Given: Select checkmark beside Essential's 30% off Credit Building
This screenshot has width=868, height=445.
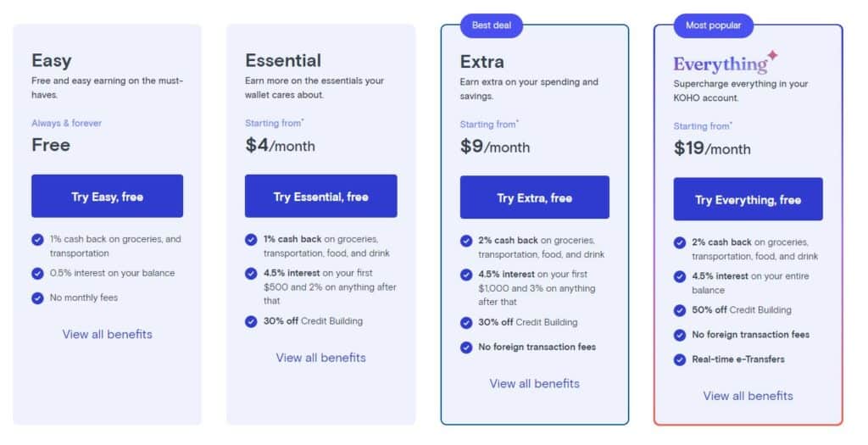Looking at the screenshot, I should [251, 321].
